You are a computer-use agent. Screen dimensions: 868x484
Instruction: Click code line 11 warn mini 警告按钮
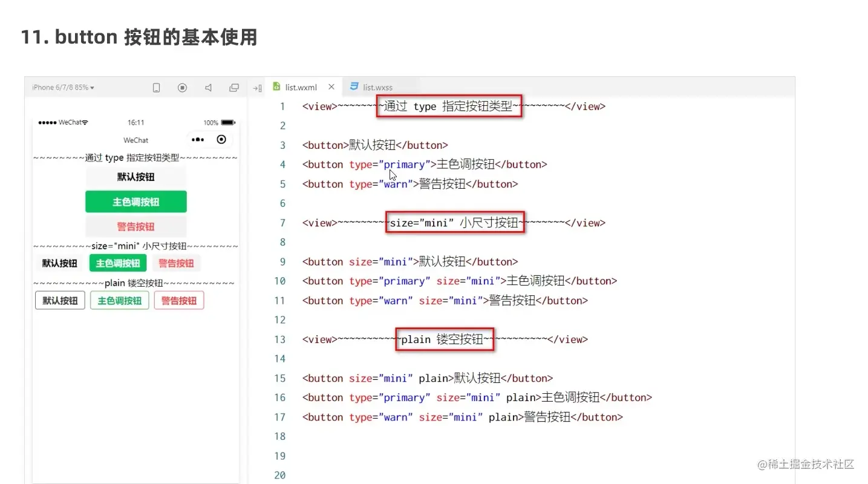[445, 301]
